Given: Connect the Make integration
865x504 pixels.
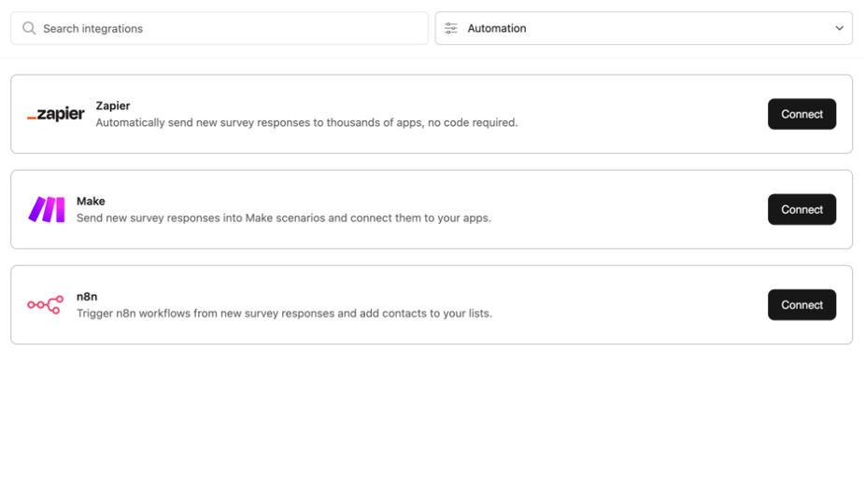Looking at the screenshot, I should [x=801, y=210].
